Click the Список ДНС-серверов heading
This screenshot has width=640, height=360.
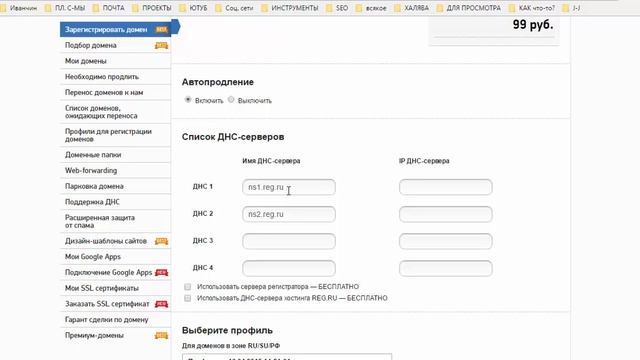233,137
